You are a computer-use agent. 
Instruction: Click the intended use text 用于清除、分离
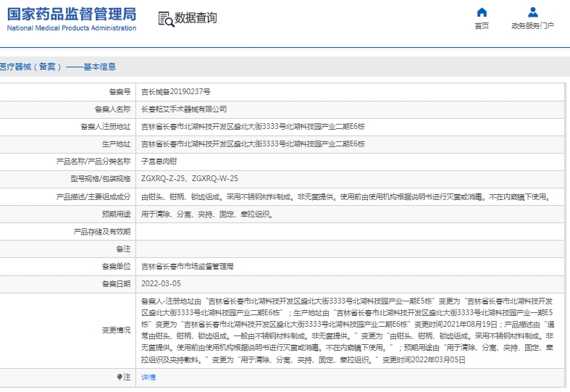(207, 214)
